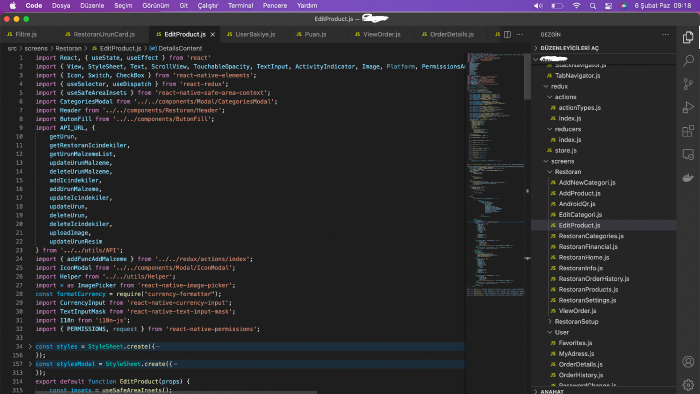Open actionTypes.js in the file tree
The width and height of the screenshot is (700, 394).
[x=579, y=108]
